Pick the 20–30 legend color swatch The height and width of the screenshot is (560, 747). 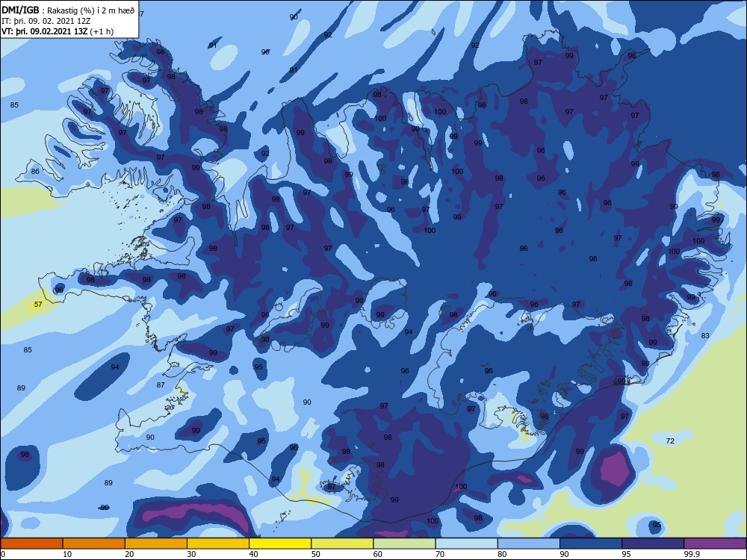[156, 544]
